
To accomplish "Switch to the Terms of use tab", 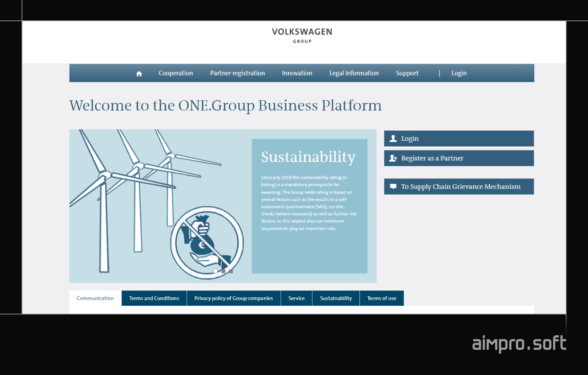I will (382, 298).
